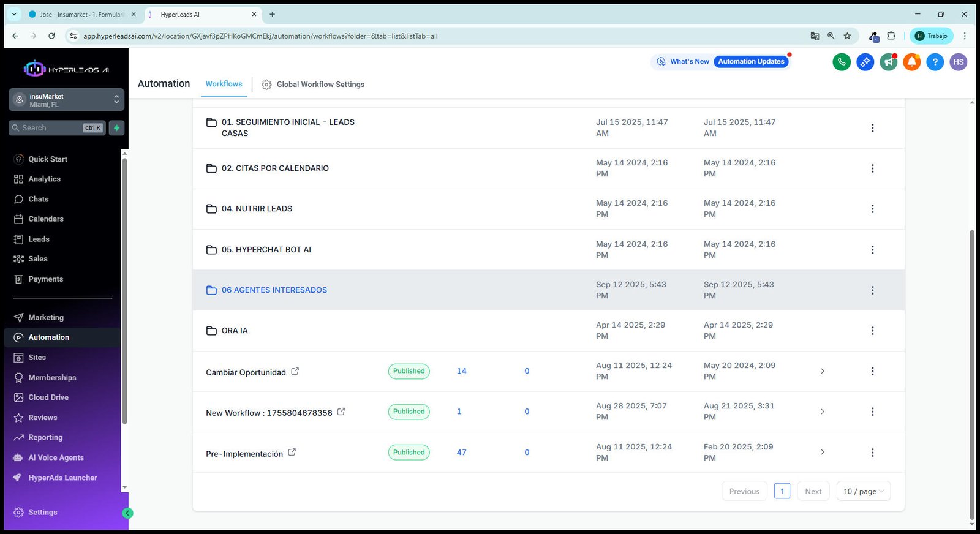Click the megaphone announcements icon
Screen dimensions: 980x534
pos(888,62)
